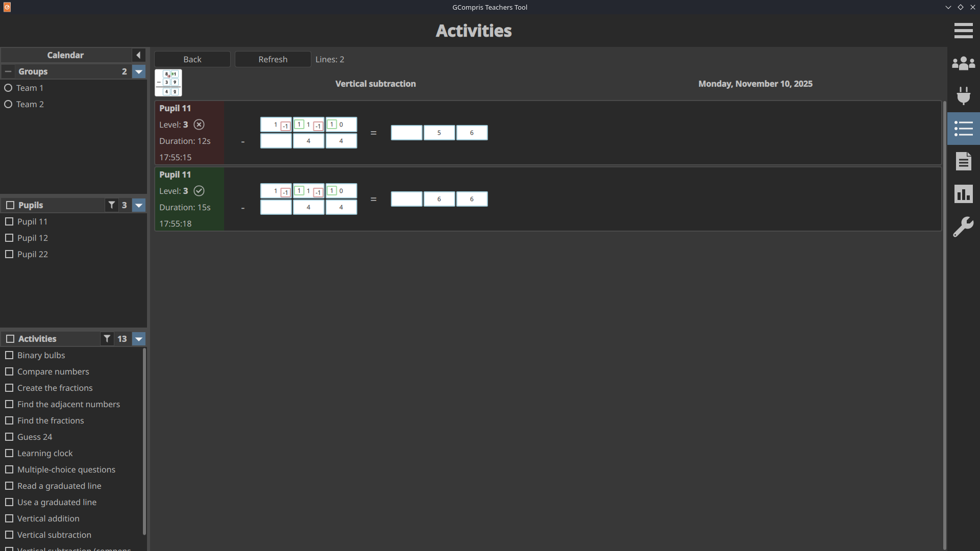The image size is (980, 551).
Task: Click the empty hundreds answer cell in second row
Action: click(406, 199)
